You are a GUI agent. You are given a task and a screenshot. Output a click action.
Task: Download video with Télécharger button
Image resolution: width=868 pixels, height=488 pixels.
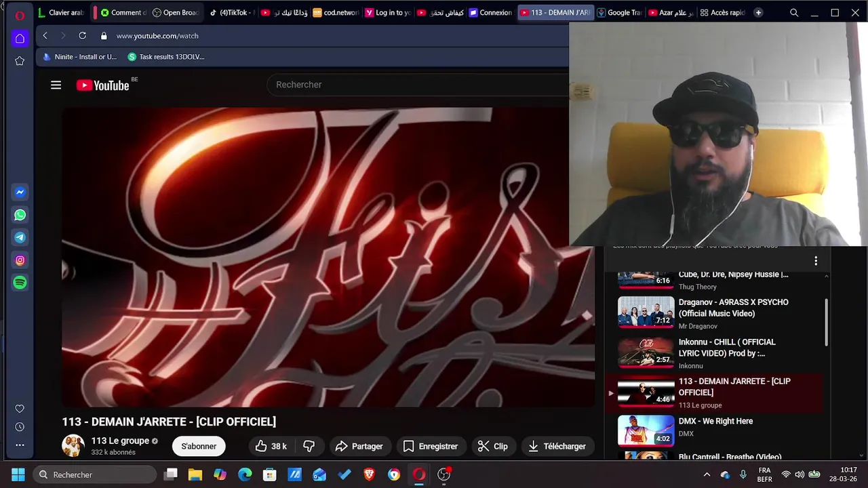pyautogui.click(x=557, y=446)
